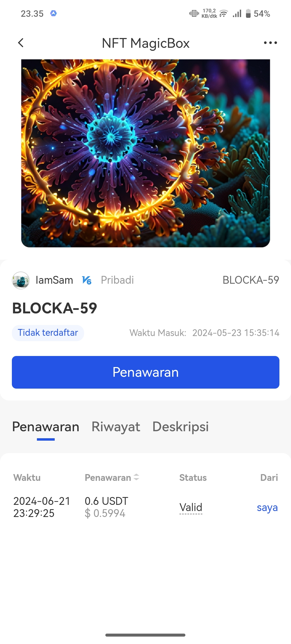Screen dimensions: 291x644
Task: Click the blue Penawaran bid button
Action: (145, 372)
